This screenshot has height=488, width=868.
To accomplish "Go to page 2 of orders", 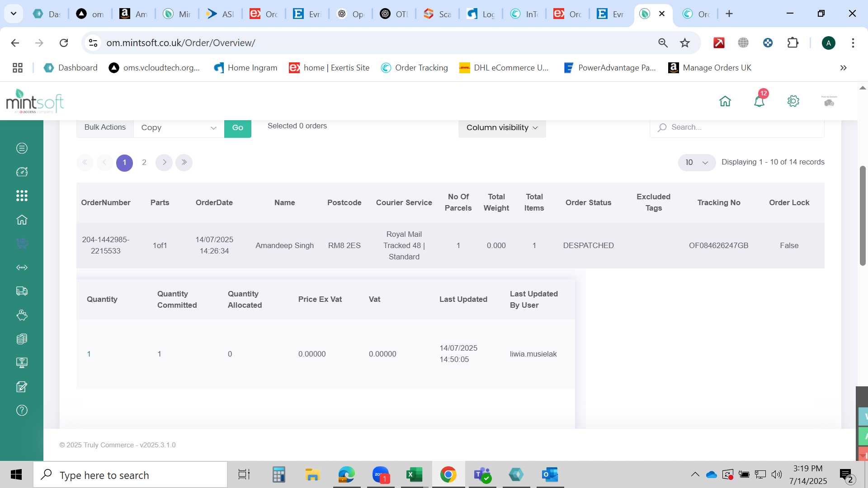I will coord(144,162).
